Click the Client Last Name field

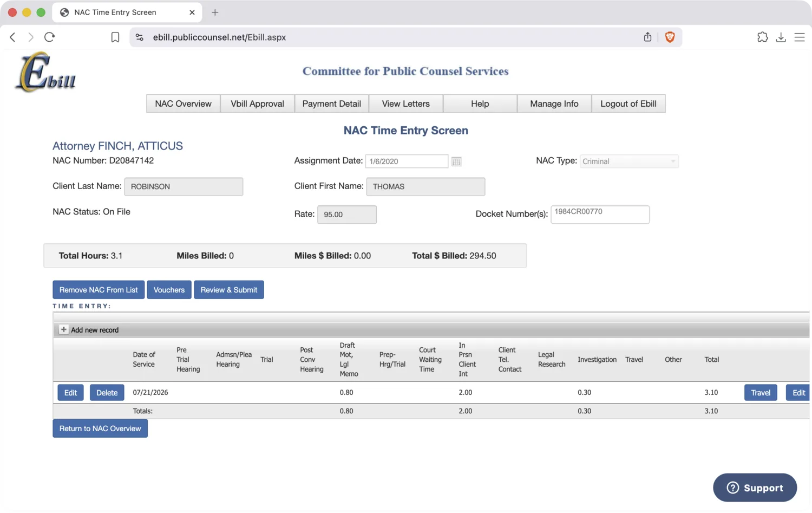tap(184, 186)
